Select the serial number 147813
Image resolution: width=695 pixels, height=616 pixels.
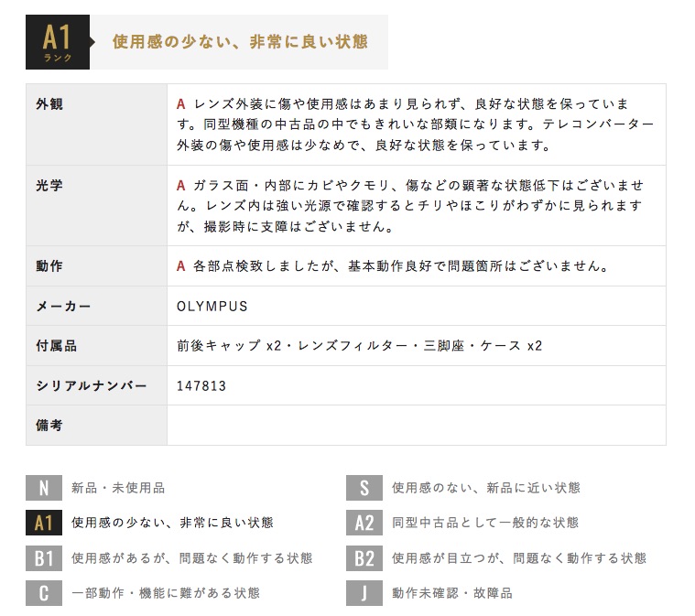pos(201,386)
